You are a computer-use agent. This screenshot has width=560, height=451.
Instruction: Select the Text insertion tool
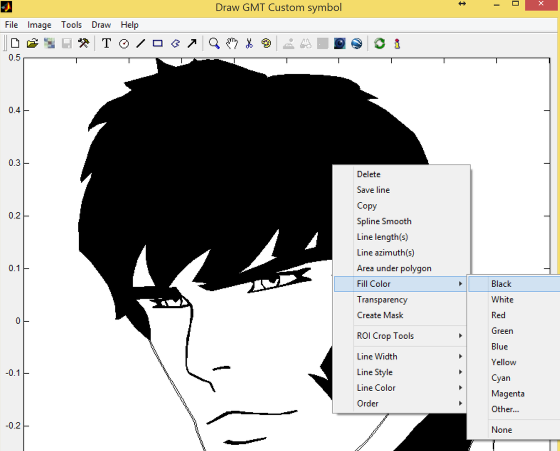[x=106, y=44]
